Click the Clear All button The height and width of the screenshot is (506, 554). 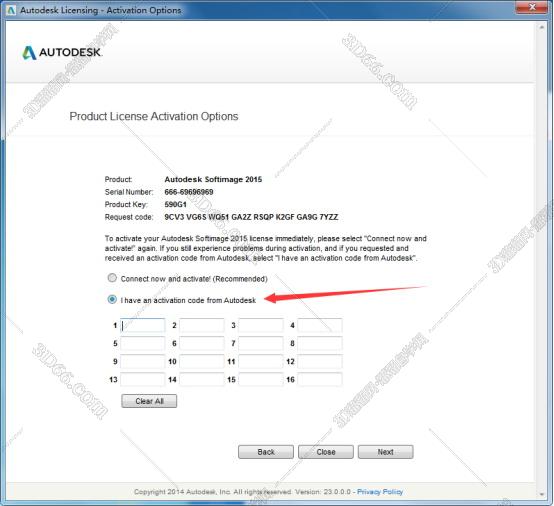point(149,401)
